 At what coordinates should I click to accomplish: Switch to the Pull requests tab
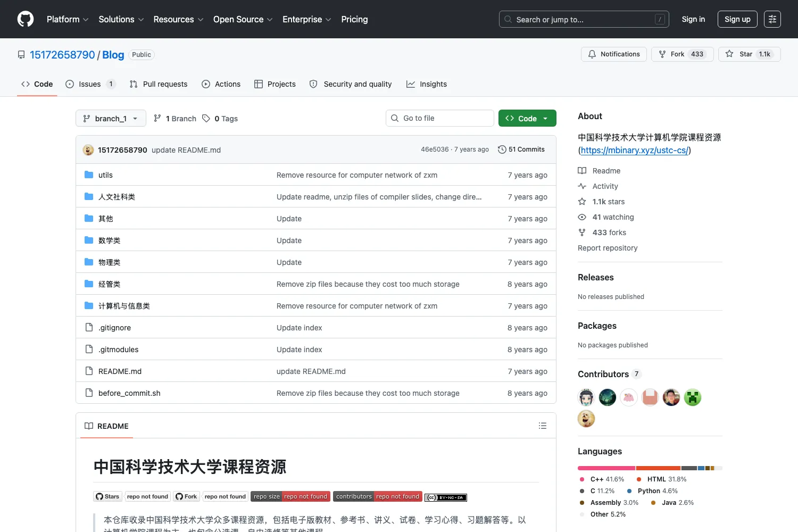159,84
